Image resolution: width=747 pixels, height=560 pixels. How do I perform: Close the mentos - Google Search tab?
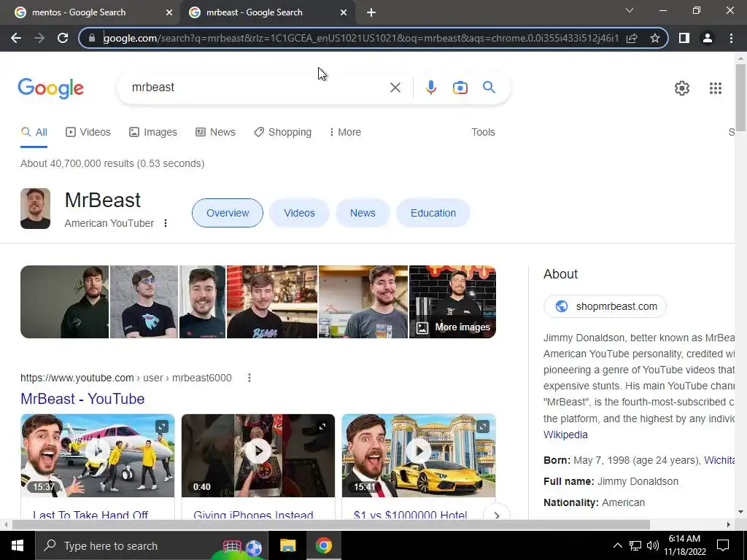click(x=169, y=12)
